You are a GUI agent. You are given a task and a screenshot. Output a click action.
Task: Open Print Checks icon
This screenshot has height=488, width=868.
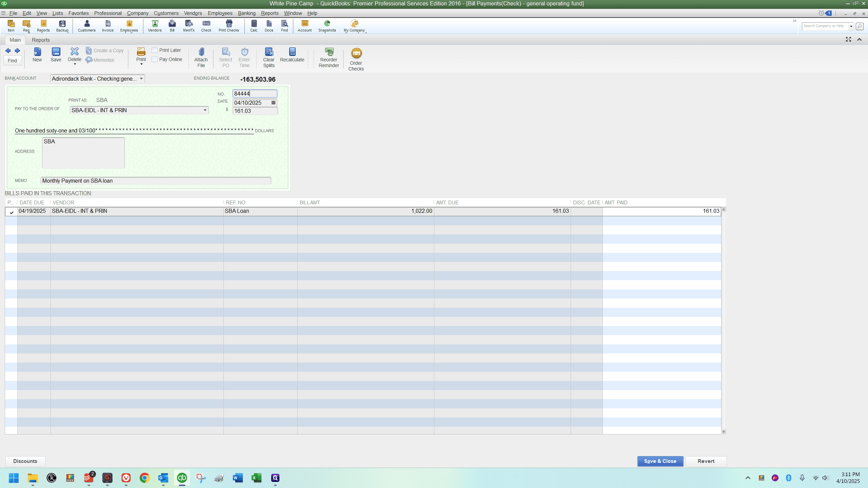(229, 26)
